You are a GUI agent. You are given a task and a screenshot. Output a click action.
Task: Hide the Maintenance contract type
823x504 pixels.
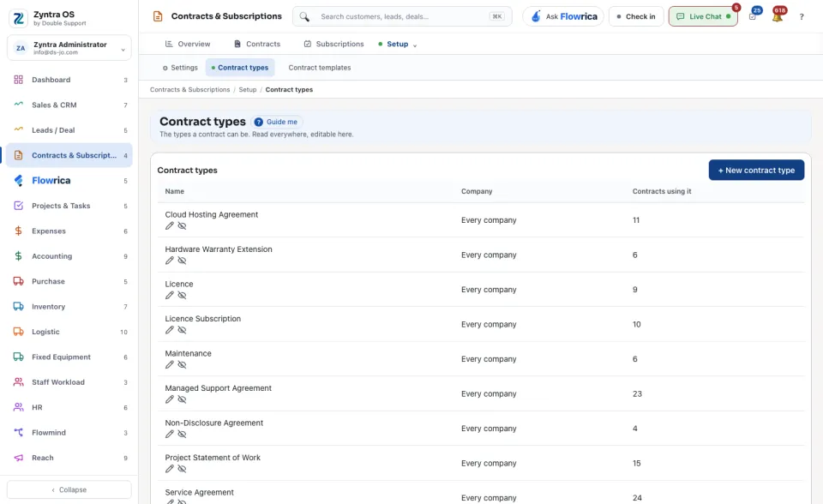tap(182, 364)
